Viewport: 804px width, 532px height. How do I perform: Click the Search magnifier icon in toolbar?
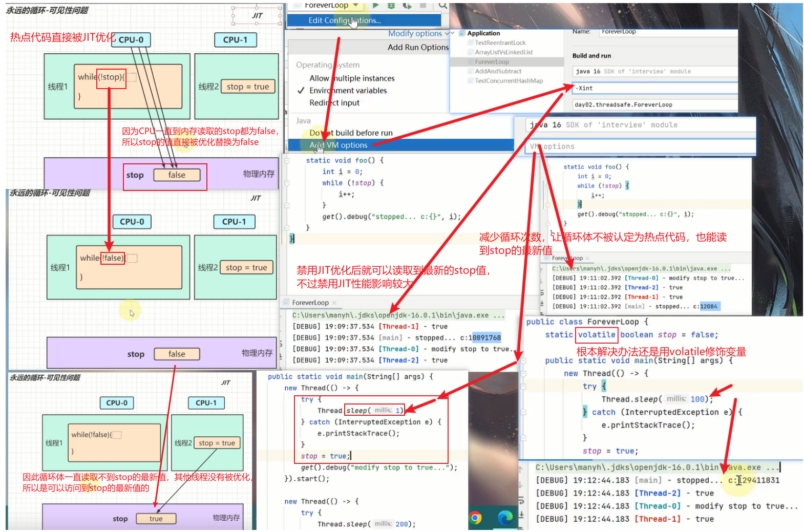(x=443, y=5)
